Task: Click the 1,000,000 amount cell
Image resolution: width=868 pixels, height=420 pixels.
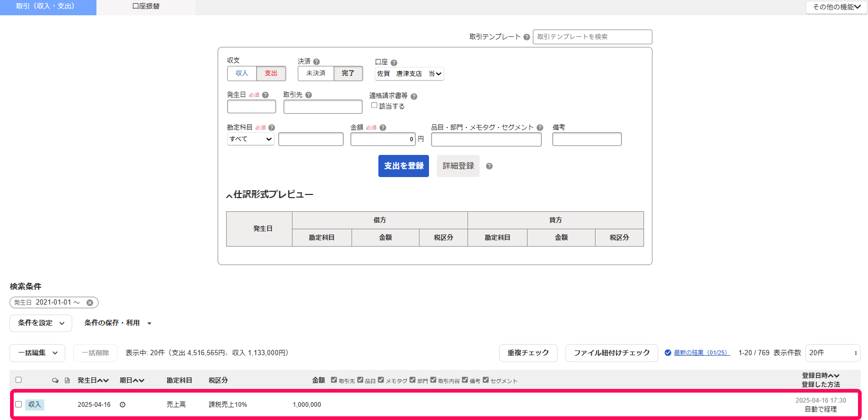Action: coord(307,405)
